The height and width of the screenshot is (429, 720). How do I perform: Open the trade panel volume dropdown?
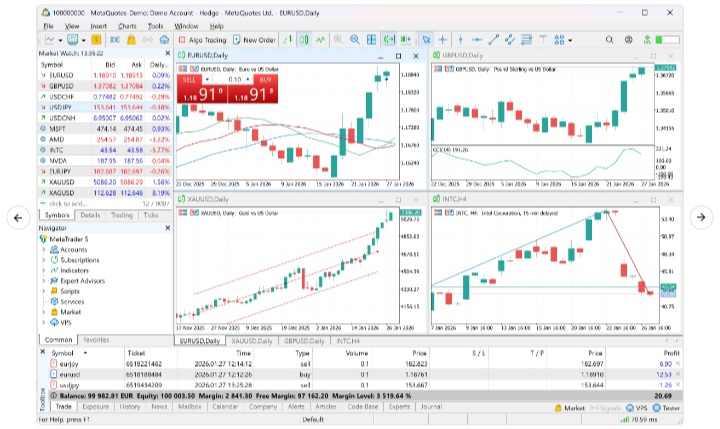[207, 79]
